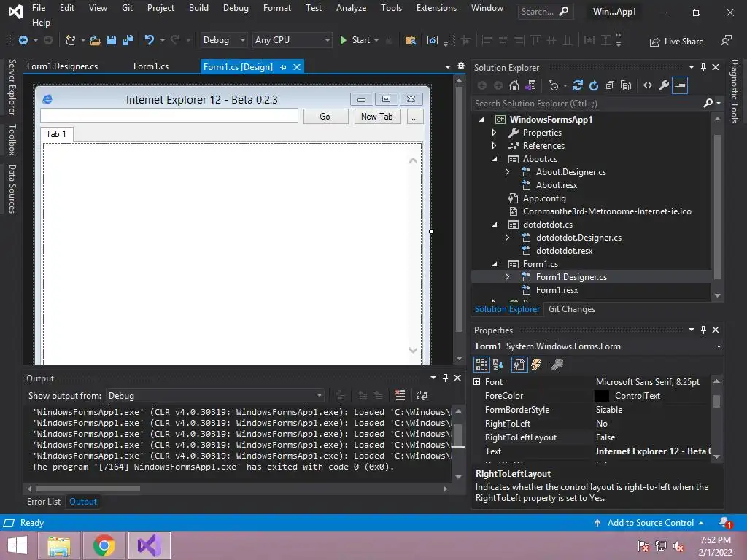747x560 pixels.
Task: Expand the Properties node in solution tree
Action: (494, 133)
